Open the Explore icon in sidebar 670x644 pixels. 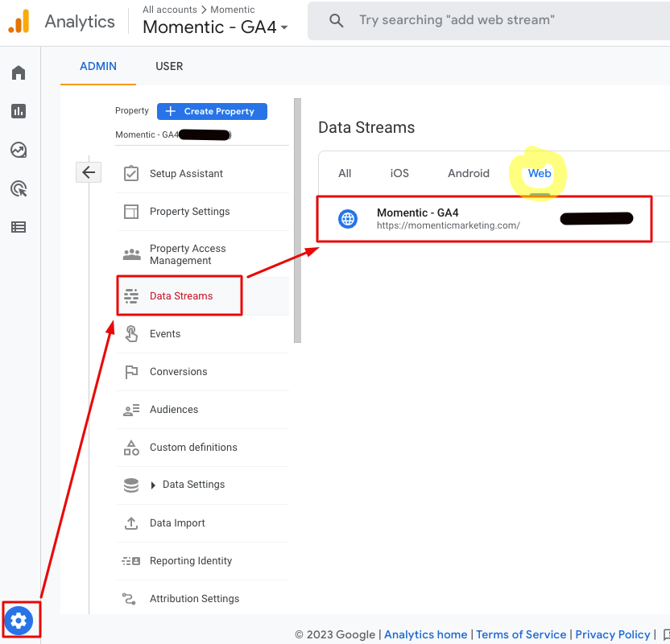tap(19, 150)
